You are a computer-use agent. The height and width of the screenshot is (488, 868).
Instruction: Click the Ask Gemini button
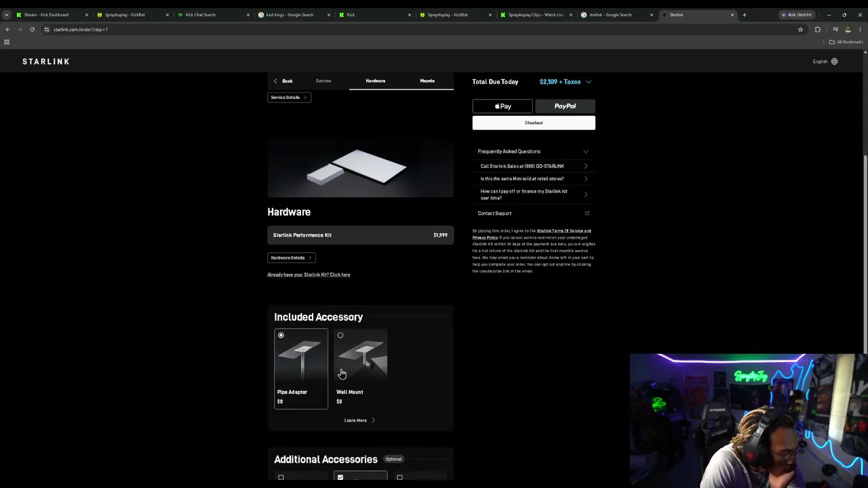point(796,14)
